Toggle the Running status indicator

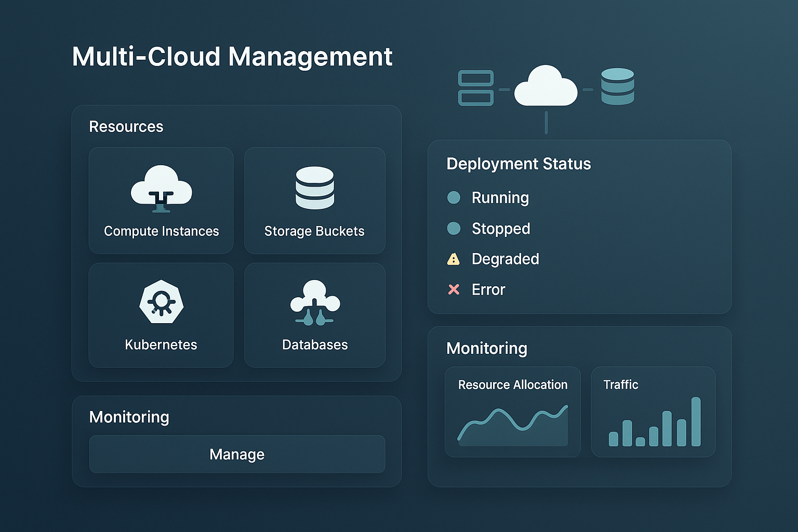[454, 197]
